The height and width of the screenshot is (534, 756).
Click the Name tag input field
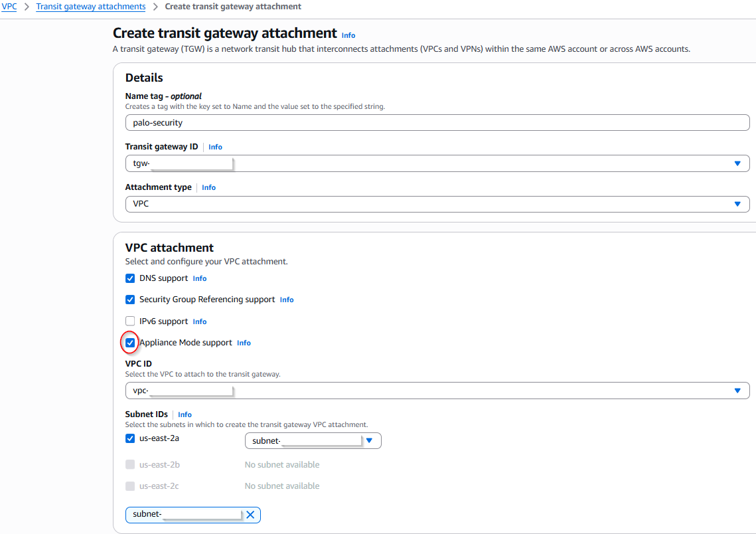click(437, 123)
